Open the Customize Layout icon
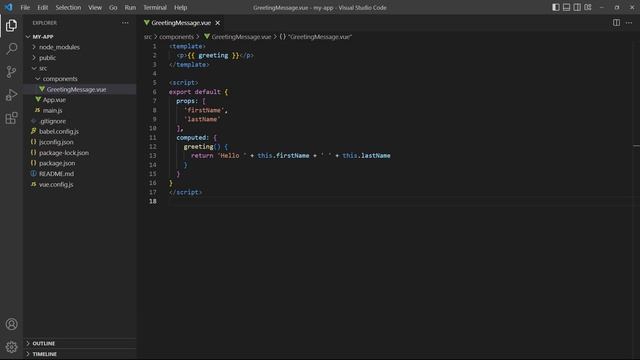This screenshot has height=360, width=640. (x=588, y=7)
